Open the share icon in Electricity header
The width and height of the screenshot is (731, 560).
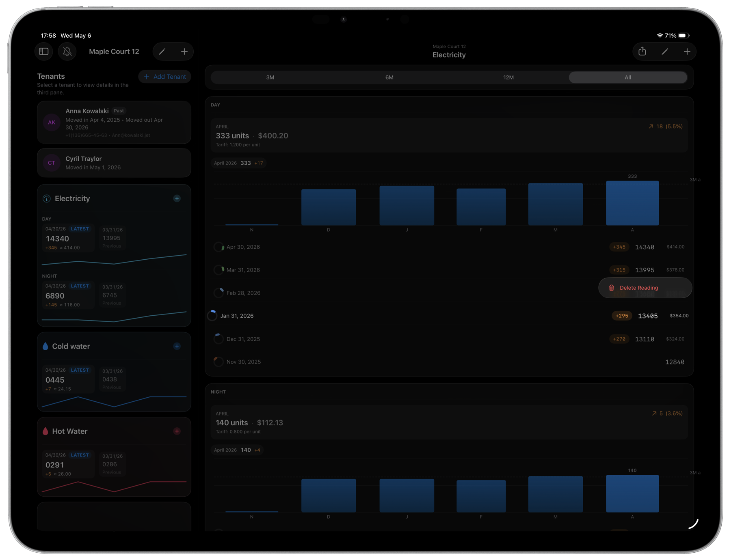(x=642, y=52)
